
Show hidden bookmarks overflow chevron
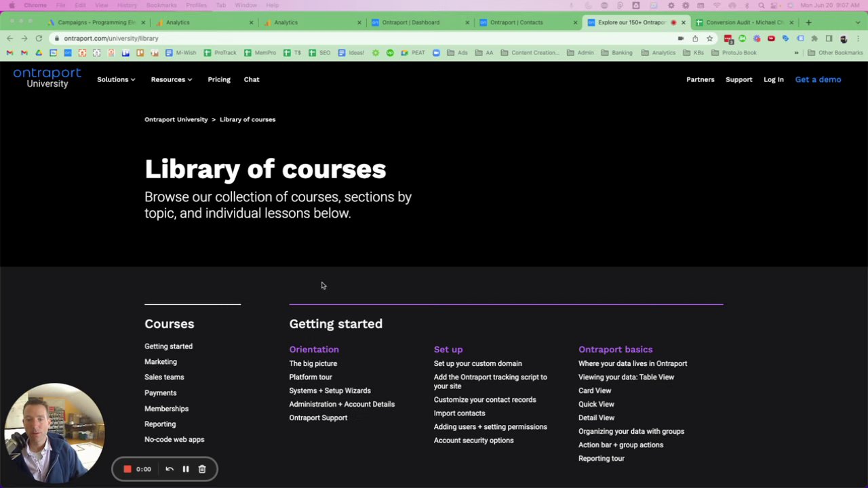(x=796, y=53)
